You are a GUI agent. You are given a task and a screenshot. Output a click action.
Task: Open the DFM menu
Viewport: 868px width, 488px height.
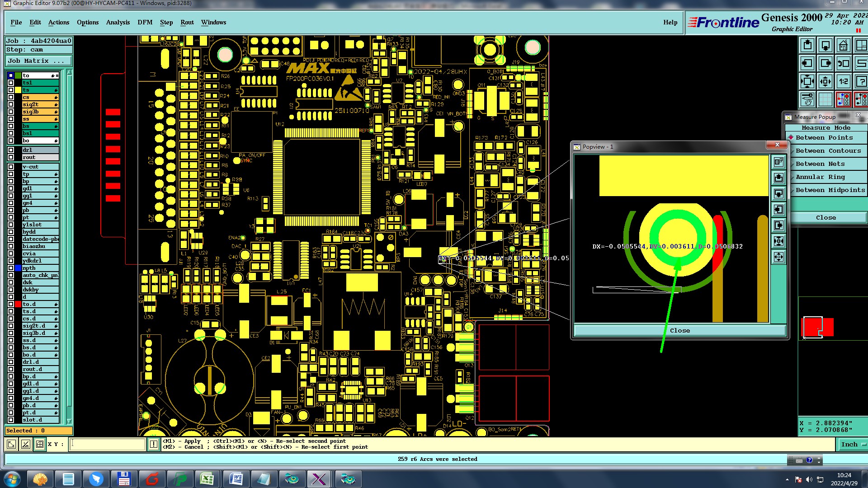coord(145,22)
